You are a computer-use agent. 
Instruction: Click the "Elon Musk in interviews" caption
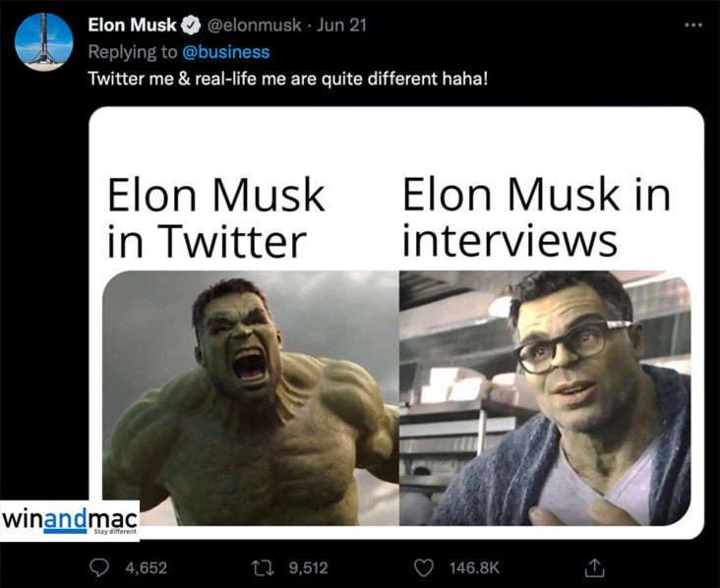point(536,215)
